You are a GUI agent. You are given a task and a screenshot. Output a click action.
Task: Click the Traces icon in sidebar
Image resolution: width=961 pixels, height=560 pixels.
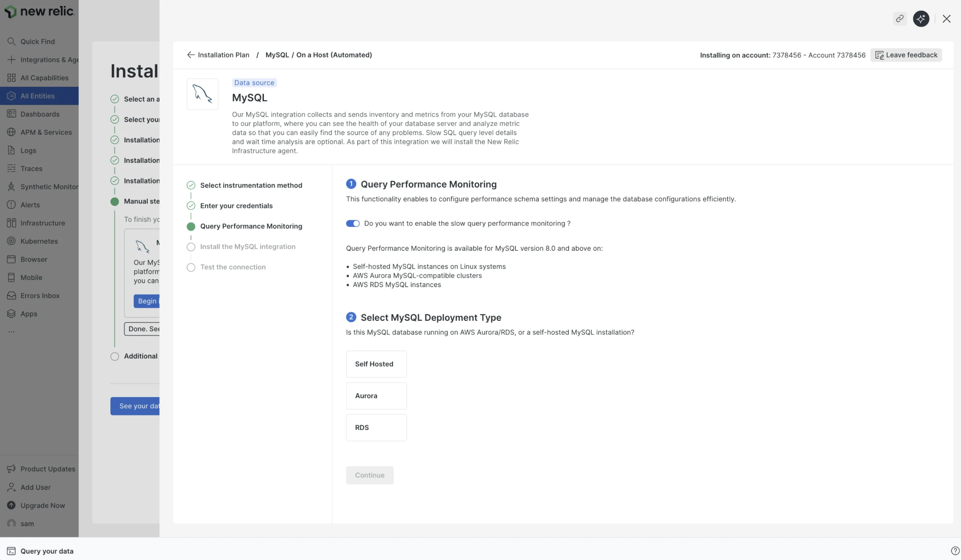click(11, 169)
